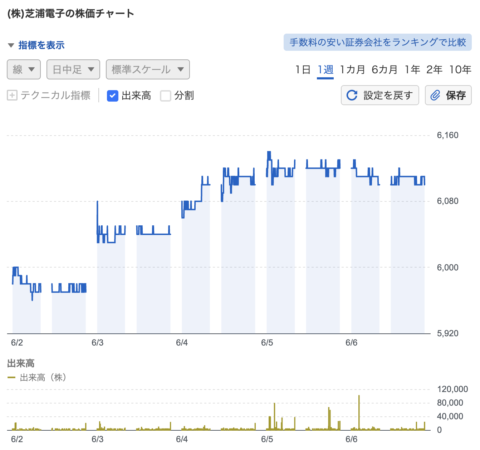
Task: Click the triangle icon before 指標を表示
Action: coord(11,45)
